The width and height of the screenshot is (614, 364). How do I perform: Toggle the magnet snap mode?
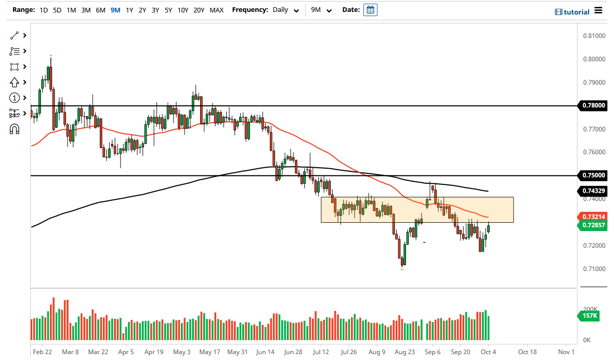(x=14, y=129)
